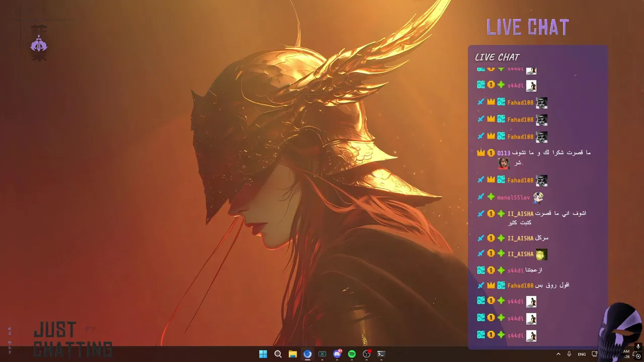Open Spotify from the taskbar
Screen dimensions: 644x362
(x=352, y=354)
